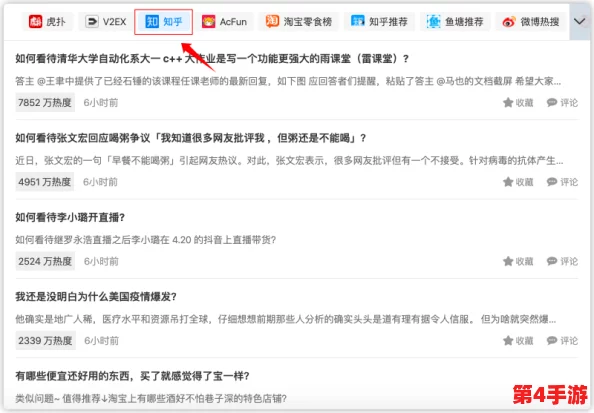Select the 知乎 tab
Viewport: 594px width, 413px height.
(x=164, y=22)
